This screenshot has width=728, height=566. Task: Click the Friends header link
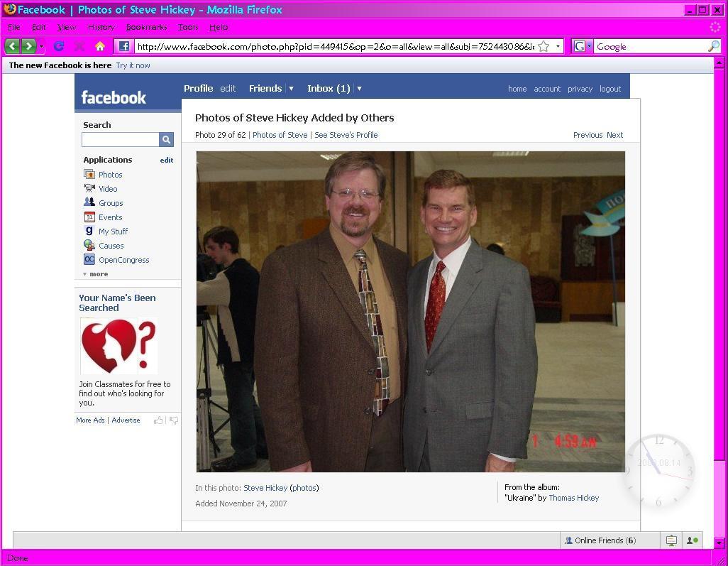[265, 88]
